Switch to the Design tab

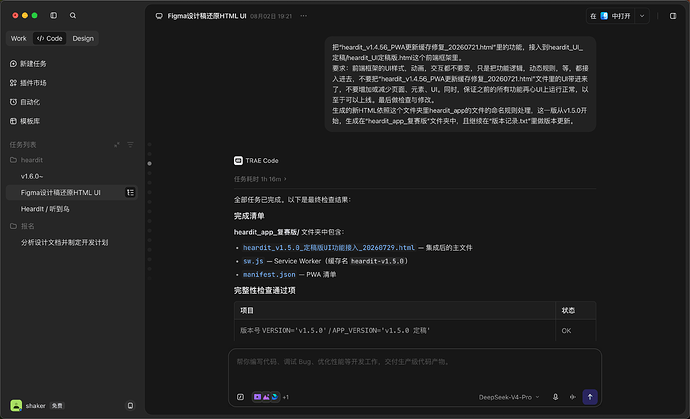tap(83, 38)
